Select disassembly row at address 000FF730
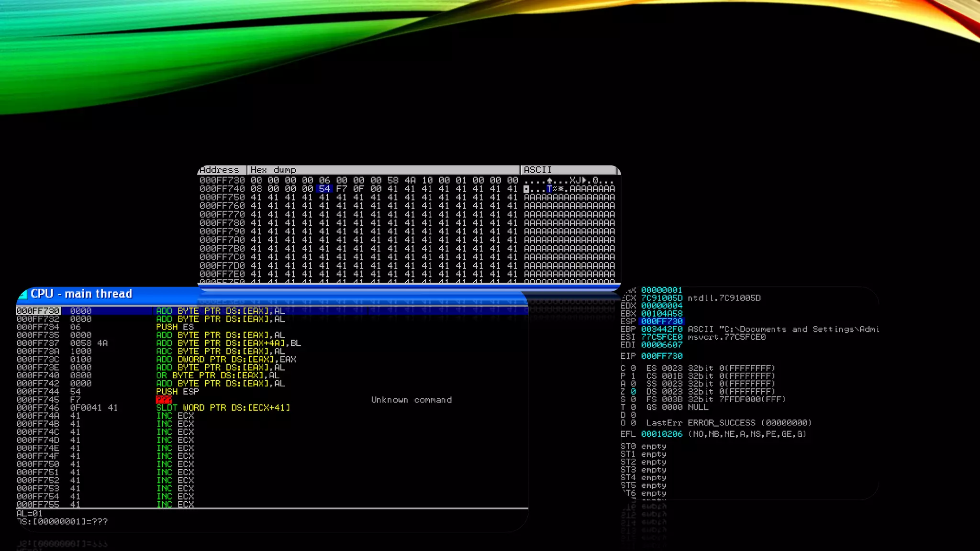The image size is (980, 551). [x=38, y=311]
